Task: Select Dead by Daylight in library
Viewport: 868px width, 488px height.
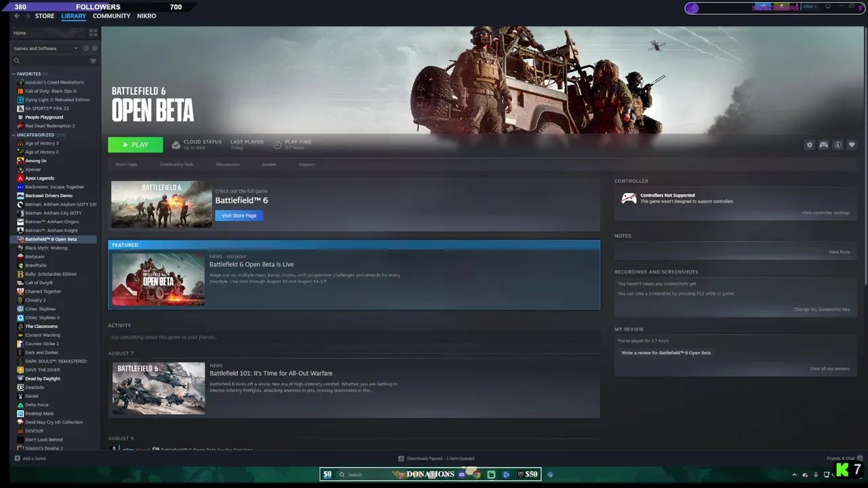Action: [x=43, y=378]
